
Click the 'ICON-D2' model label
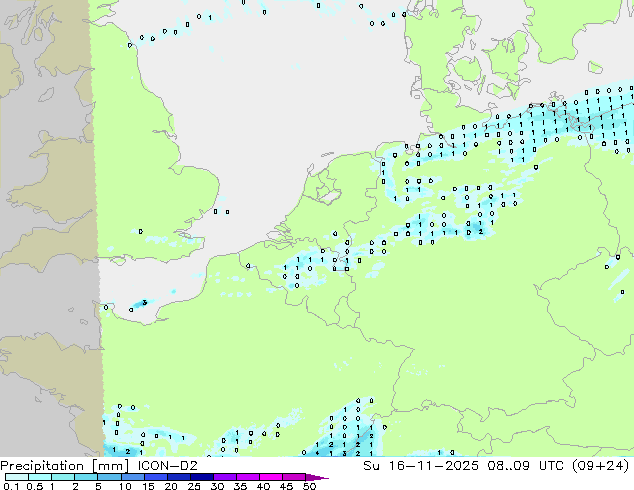click(167, 466)
